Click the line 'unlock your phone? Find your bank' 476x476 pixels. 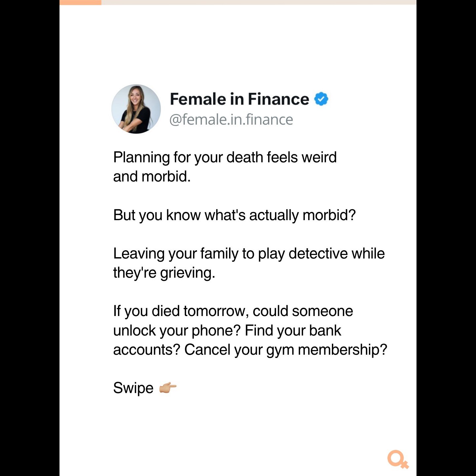pos(227,331)
